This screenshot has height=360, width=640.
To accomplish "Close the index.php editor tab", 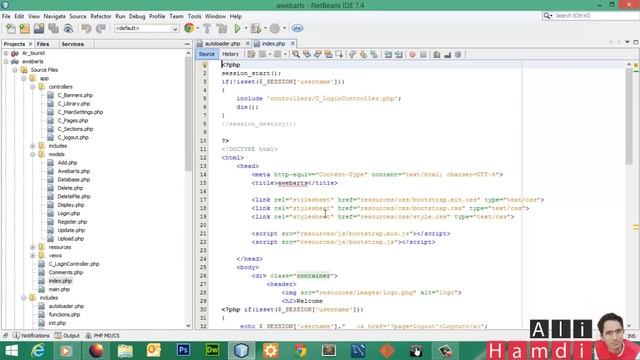I will (293, 44).
